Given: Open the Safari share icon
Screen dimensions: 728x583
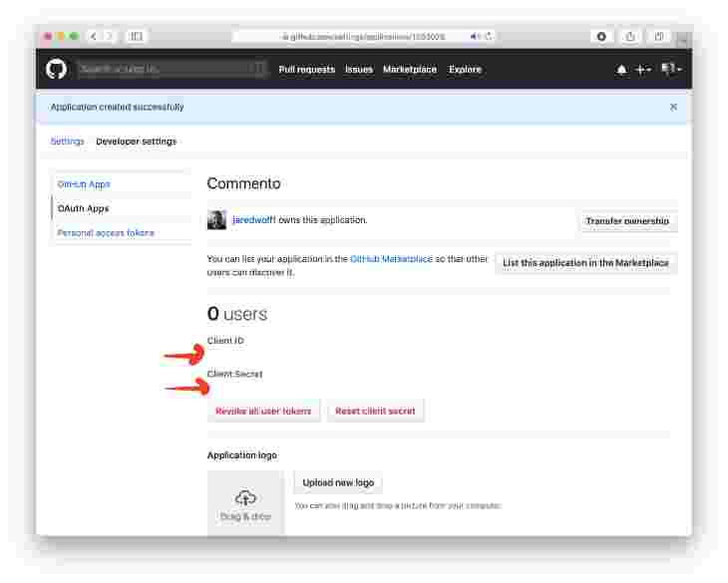Looking at the screenshot, I should coord(630,36).
